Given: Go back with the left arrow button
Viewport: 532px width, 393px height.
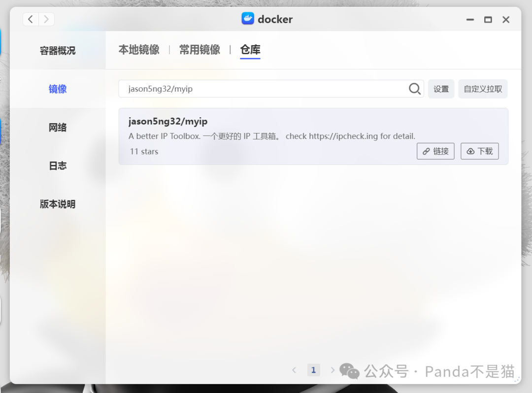Looking at the screenshot, I should click(31, 19).
